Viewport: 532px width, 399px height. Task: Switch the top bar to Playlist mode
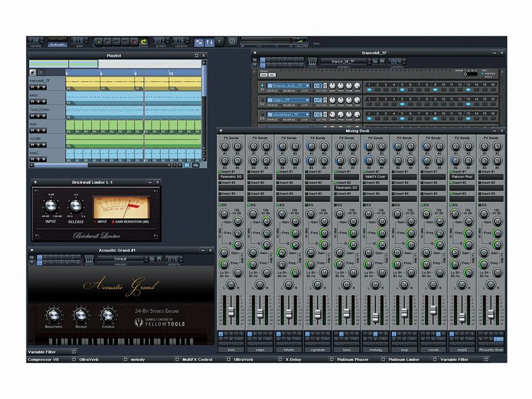click(x=57, y=44)
